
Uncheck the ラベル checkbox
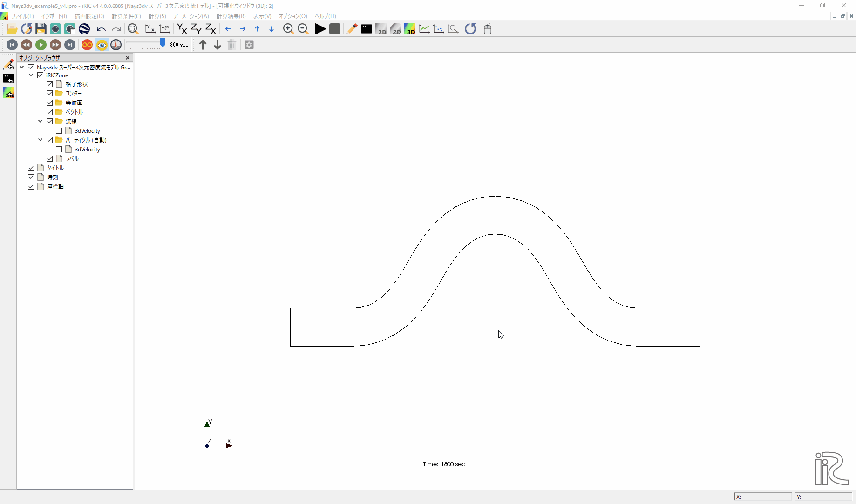50,159
